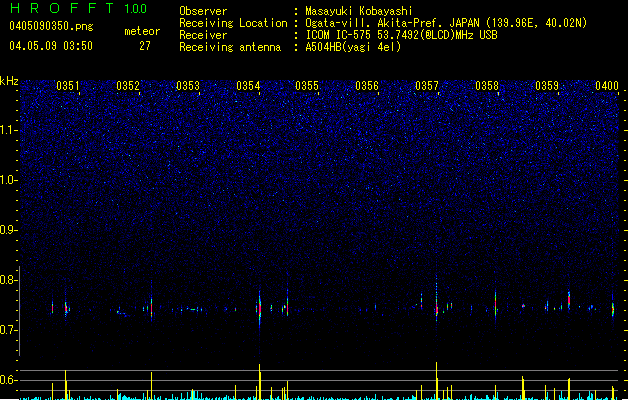Screen dimensions: 629x400
Task: Click the 1.1 kHz axis label
Action: tap(9, 130)
